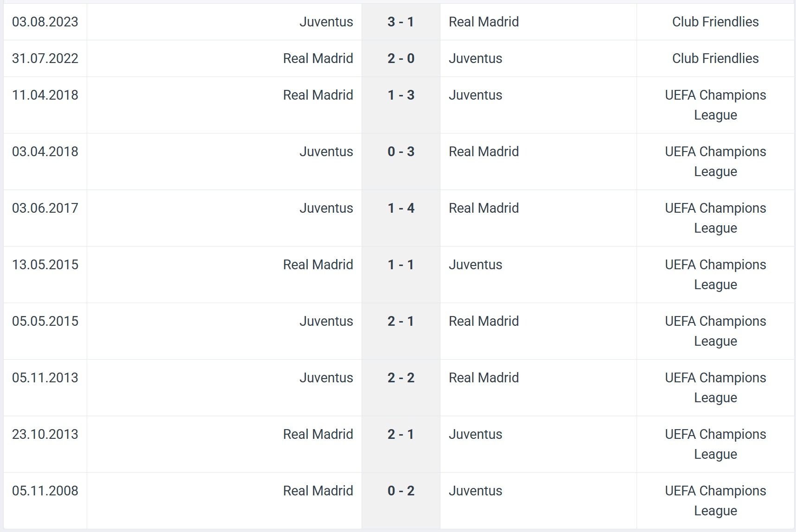
Task: Open the 31.07.2022 match score 2 - 0
Action: (x=401, y=58)
